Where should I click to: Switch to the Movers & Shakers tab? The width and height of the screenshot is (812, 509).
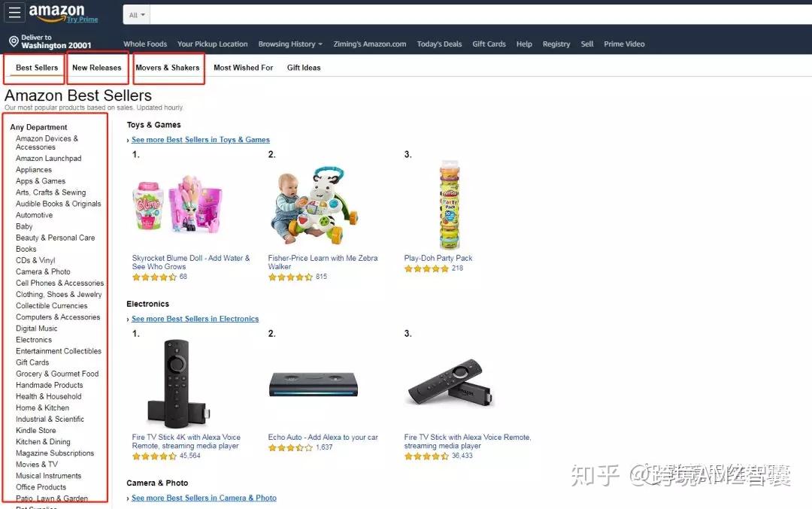(167, 68)
